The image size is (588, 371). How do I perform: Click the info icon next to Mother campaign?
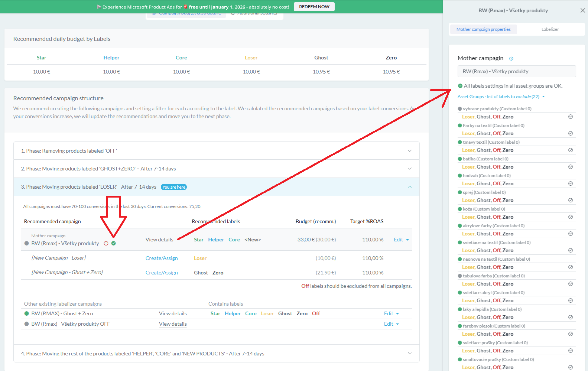click(x=511, y=59)
